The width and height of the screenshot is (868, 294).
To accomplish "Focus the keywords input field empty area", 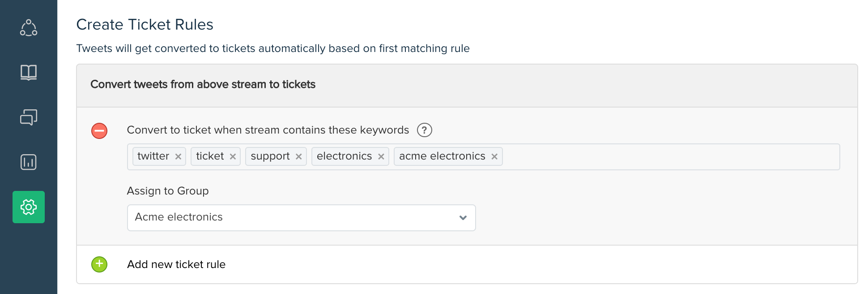I will (671, 157).
